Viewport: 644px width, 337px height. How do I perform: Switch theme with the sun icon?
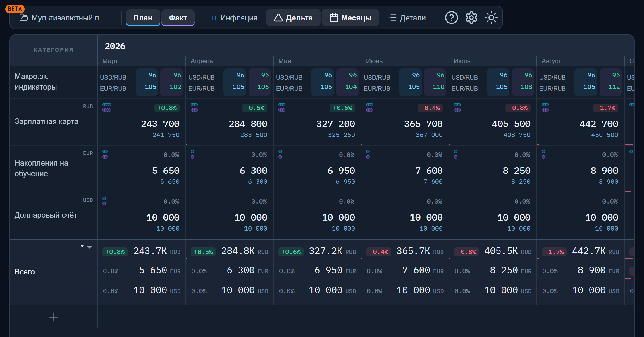tap(491, 18)
